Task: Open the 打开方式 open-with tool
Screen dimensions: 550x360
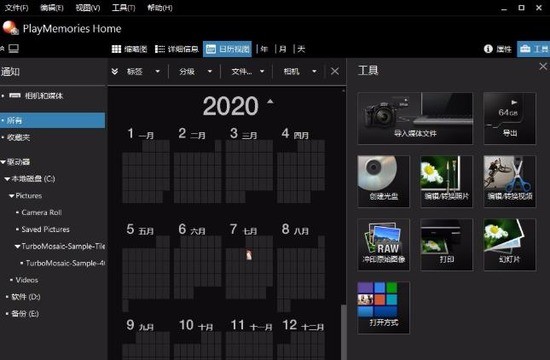Action: coord(383,307)
